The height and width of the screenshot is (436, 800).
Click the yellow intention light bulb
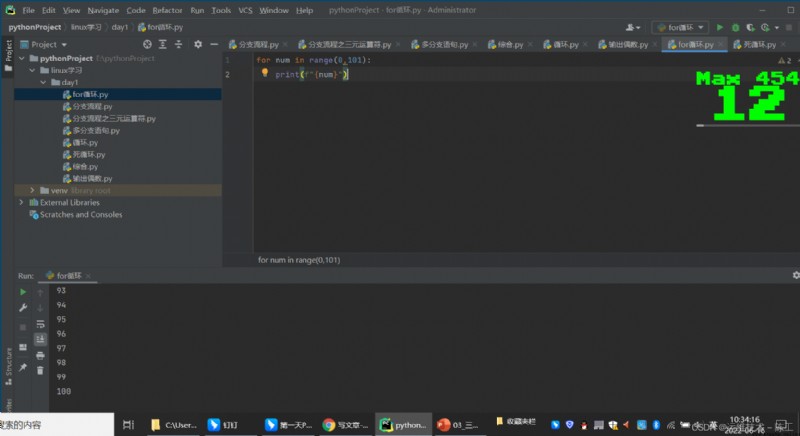pyautogui.click(x=265, y=72)
